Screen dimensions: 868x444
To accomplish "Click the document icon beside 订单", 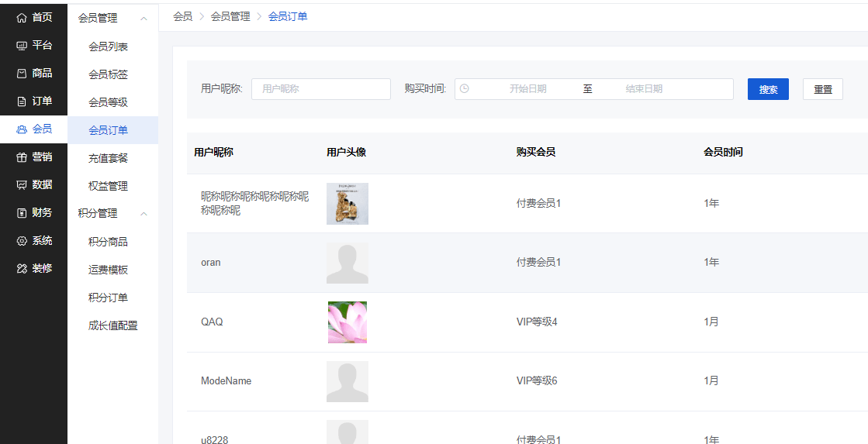I will coord(22,102).
